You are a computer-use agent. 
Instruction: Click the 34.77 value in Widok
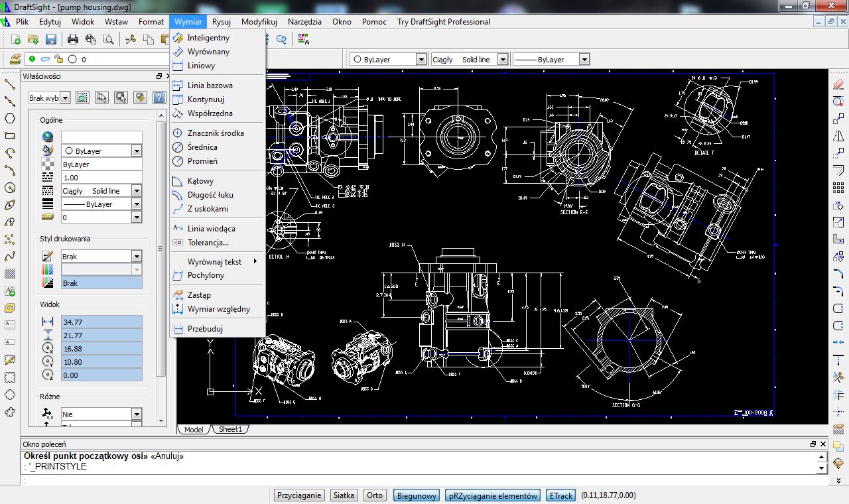click(101, 322)
